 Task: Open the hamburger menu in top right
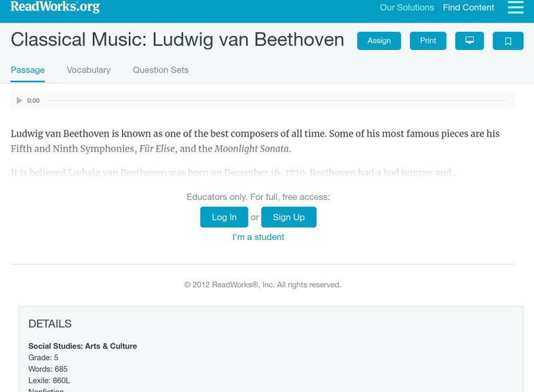click(x=514, y=7)
